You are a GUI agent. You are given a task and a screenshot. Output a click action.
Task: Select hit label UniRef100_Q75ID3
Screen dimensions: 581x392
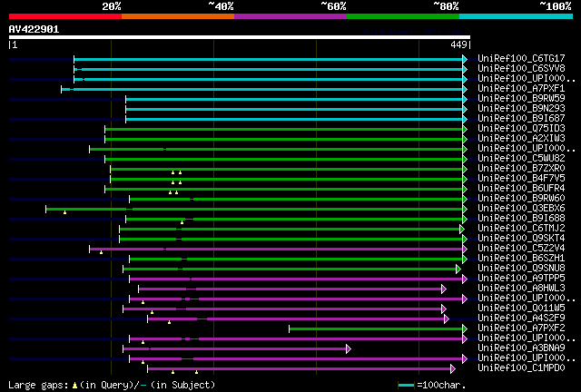pos(521,128)
